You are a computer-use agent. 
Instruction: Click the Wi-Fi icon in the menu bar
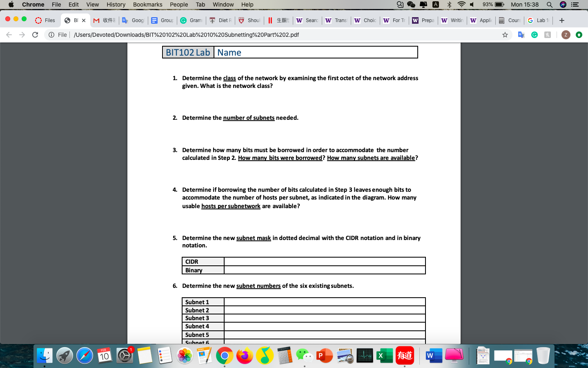click(461, 4)
